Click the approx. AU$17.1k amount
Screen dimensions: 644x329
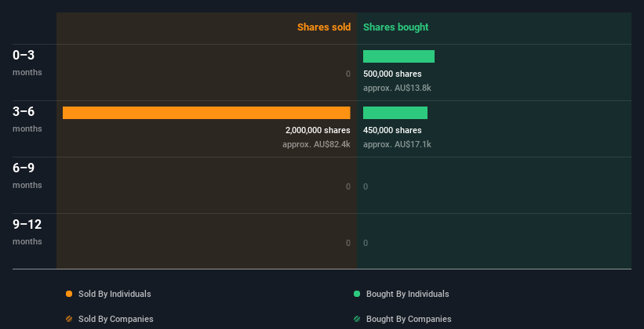coord(397,144)
